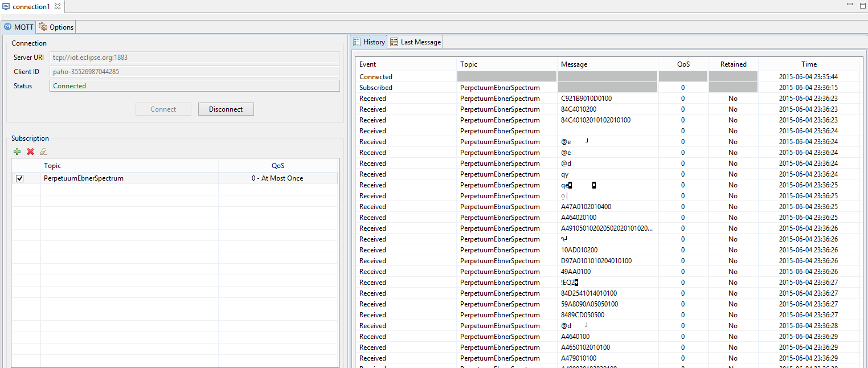
Task: Click the Client ID text field
Action: click(x=194, y=72)
